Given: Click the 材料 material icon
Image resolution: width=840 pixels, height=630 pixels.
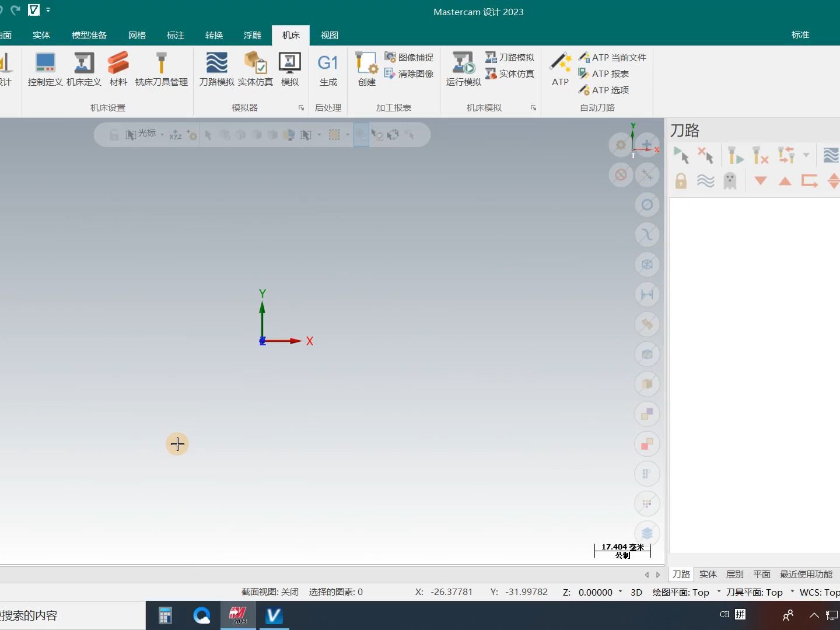Looking at the screenshot, I should (x=118, y=69).
